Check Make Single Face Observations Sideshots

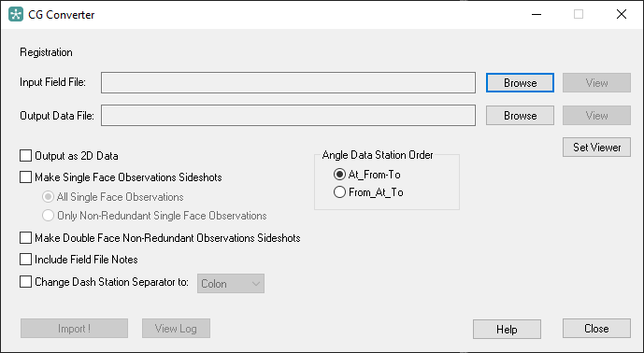click(x=26, y=176)
